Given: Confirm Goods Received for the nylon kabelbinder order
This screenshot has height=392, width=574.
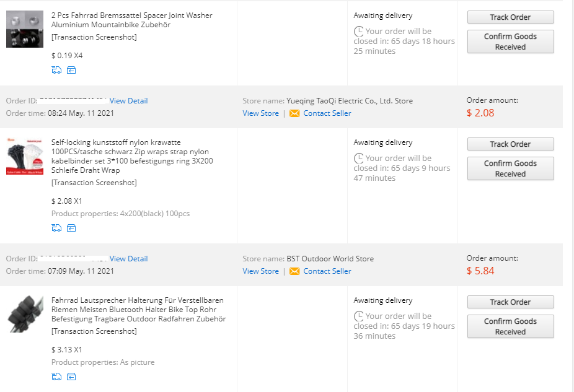Looking at the screenshot, I should (510, 168).
